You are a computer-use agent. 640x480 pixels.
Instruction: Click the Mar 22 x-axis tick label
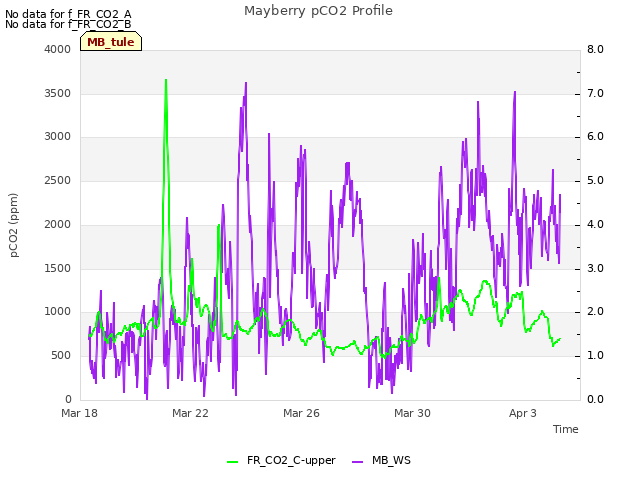(x=190, y=413)
